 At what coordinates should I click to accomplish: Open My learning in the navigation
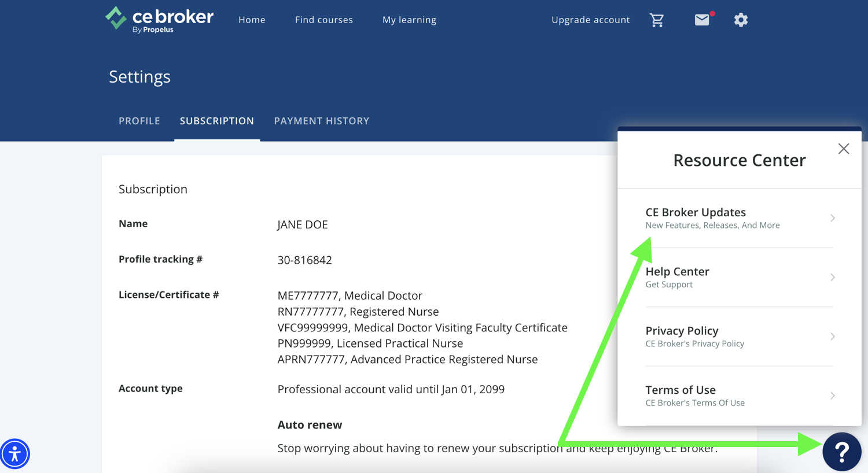409,20
